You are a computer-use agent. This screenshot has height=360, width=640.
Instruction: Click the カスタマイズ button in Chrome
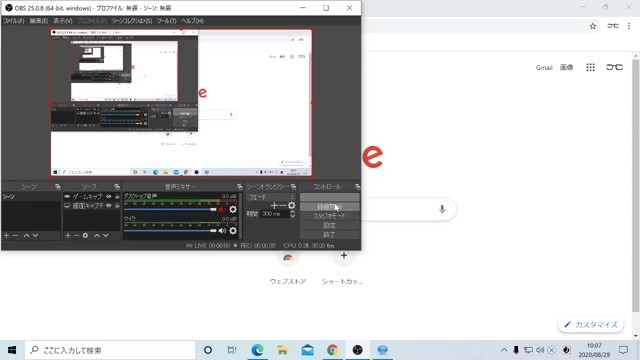click(x=591, y=325)
